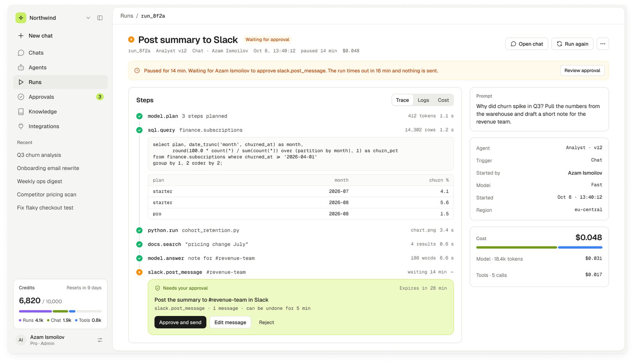Click the Northwind logo icon
Image resolution: width=635 pixels, height=364 pixels.
(x=21, y=18)
